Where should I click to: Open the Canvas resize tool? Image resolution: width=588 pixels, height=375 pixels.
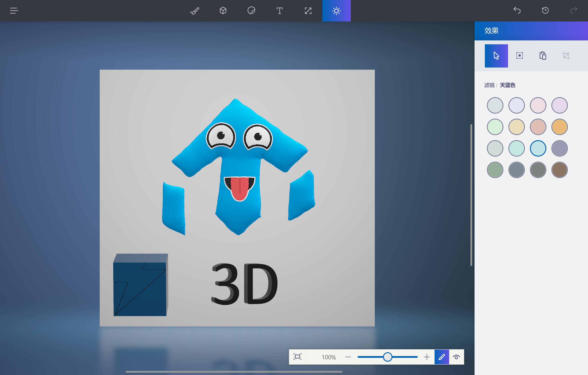[x=308, y=11]
